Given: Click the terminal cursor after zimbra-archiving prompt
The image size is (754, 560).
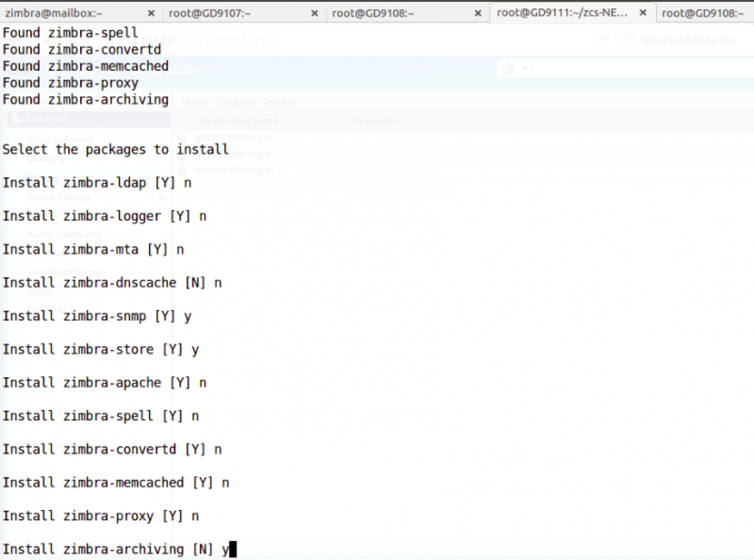Looking at the screenshot, I should click(x=233, y=549).
